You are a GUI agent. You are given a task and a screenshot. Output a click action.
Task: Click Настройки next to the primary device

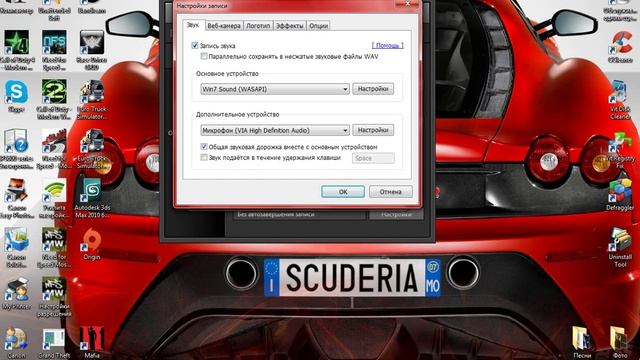point(373,89)
